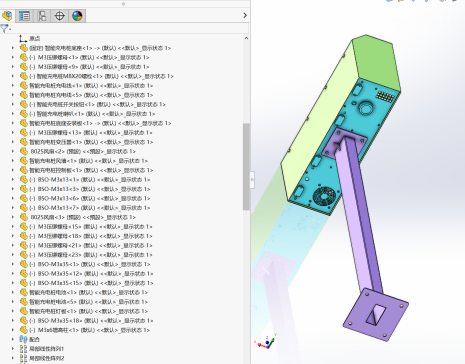Click the icon of BSO-M3x13<3>
Viewport: 465px width, 364px height.
tap(23, 189)
